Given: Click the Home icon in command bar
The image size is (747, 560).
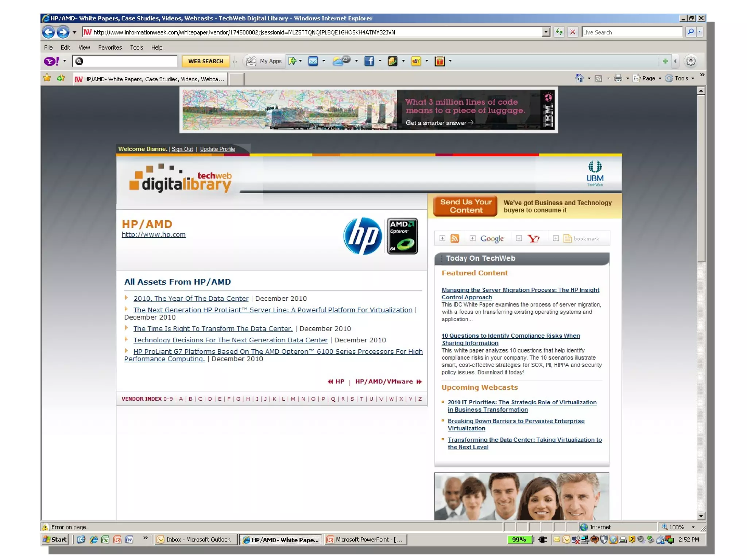Looking at the screenshot, I should point(579,78).
